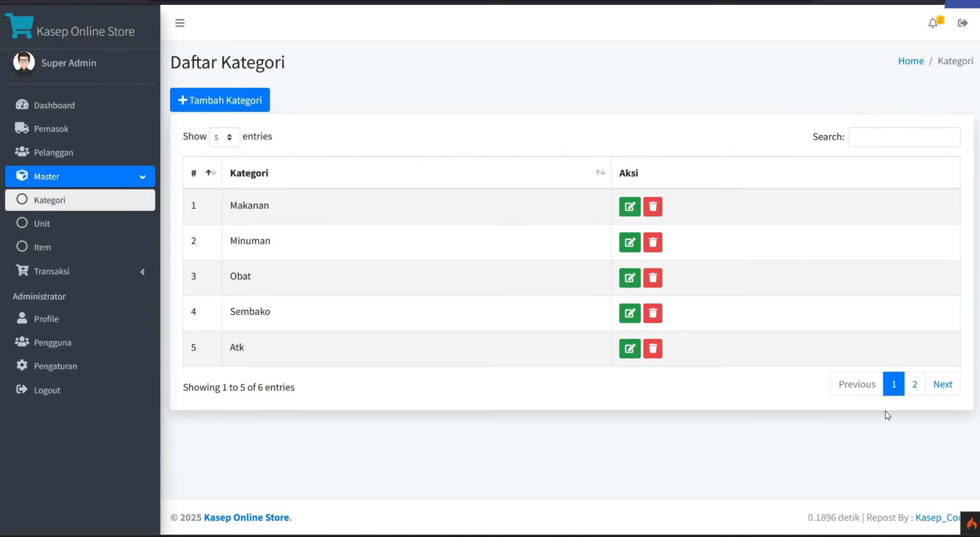Open Kasep Online Store footer link
The image size is (980, 537).
[248, 517]
